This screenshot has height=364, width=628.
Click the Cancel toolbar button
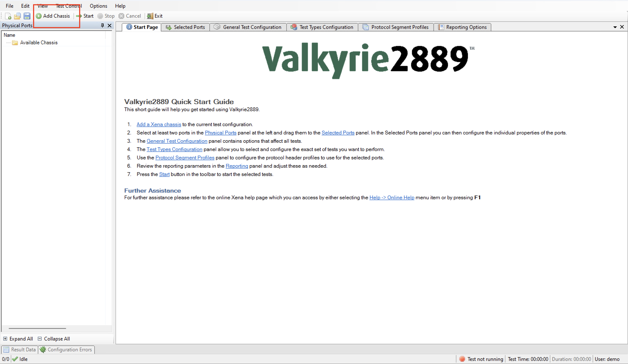click(130, 16)
